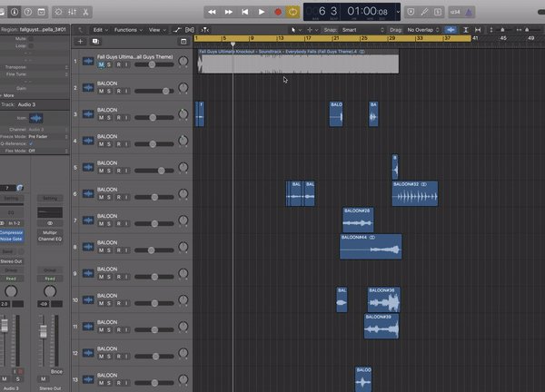Add a new track with plus button
This screenshot has width=545, height=392.
(x=80, y=42)
